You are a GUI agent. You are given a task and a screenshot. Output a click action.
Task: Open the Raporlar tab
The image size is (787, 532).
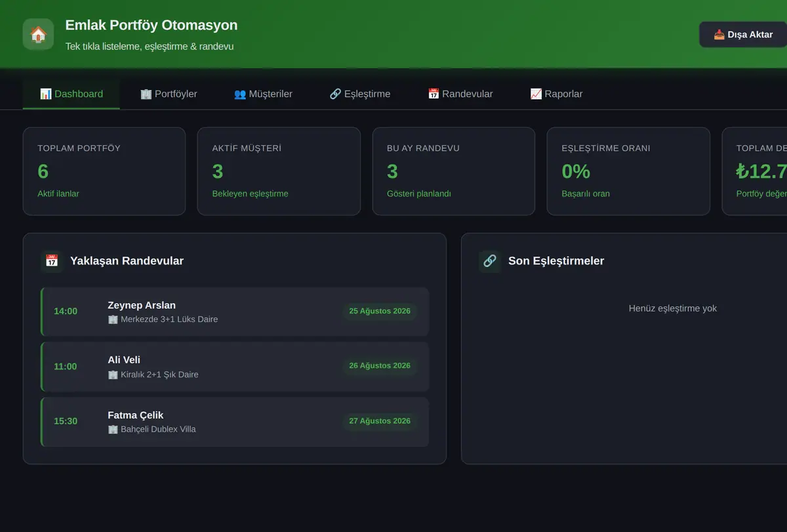click(x=556, y=94)
